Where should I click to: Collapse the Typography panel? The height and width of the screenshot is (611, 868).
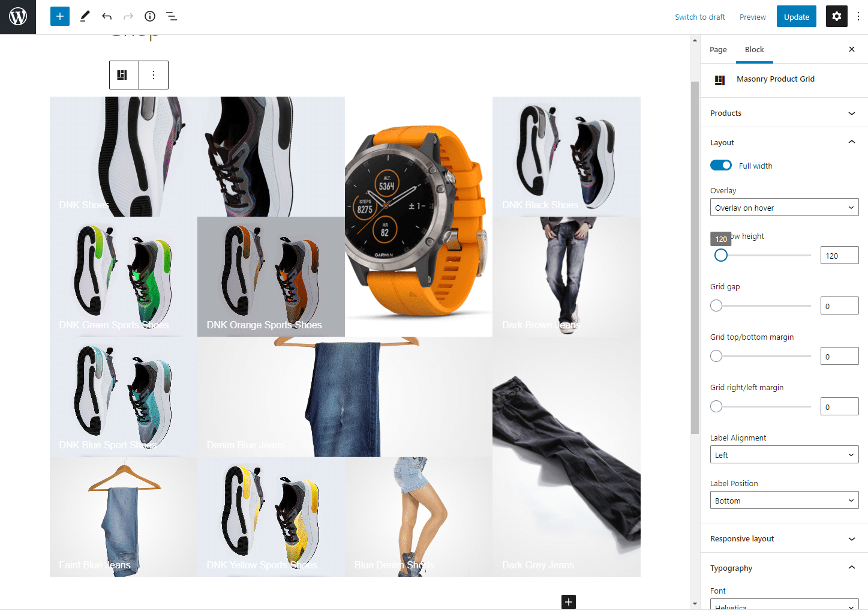[784, 568]
